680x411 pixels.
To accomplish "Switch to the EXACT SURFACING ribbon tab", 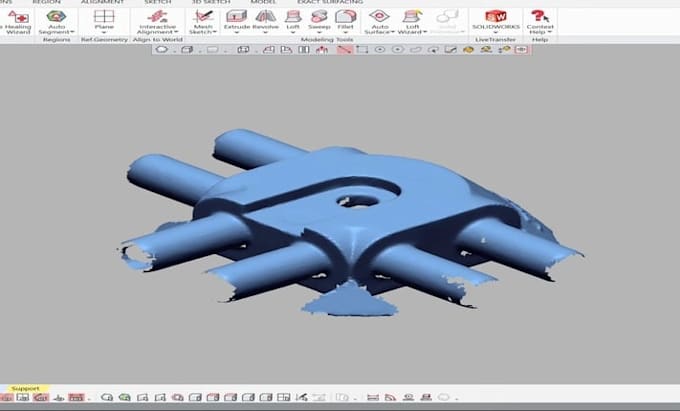I will tap(330, 2).
